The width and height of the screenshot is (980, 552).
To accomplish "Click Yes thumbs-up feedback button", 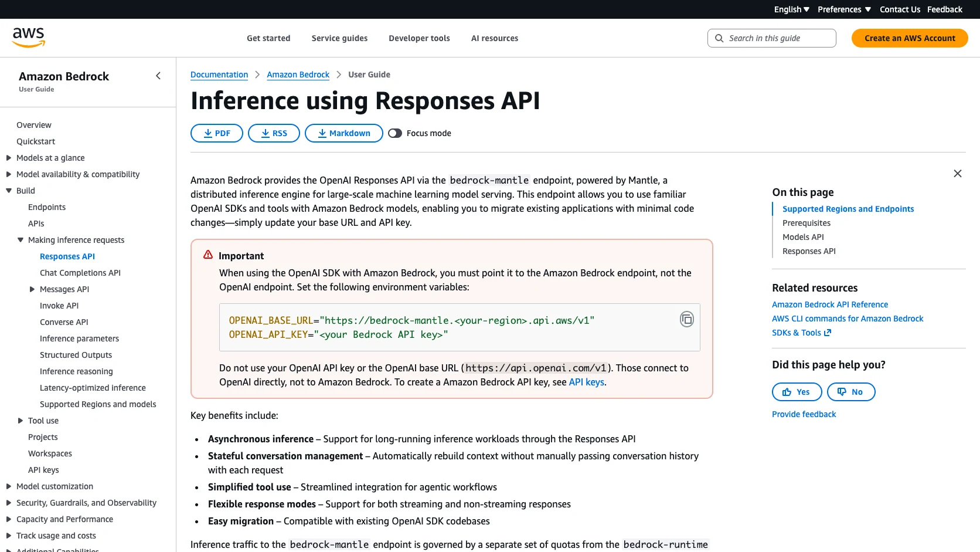I will click(797, 392).
